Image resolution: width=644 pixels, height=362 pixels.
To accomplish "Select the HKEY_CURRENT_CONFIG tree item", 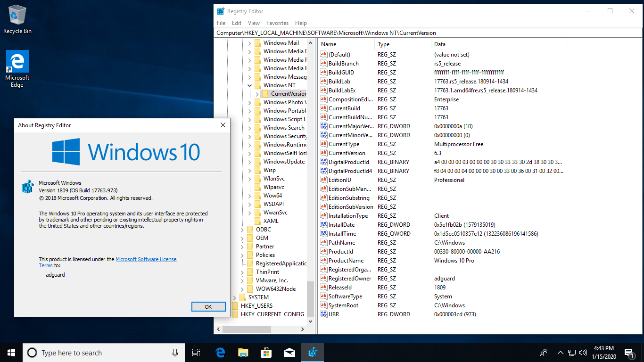I will [x=272, y=314].
